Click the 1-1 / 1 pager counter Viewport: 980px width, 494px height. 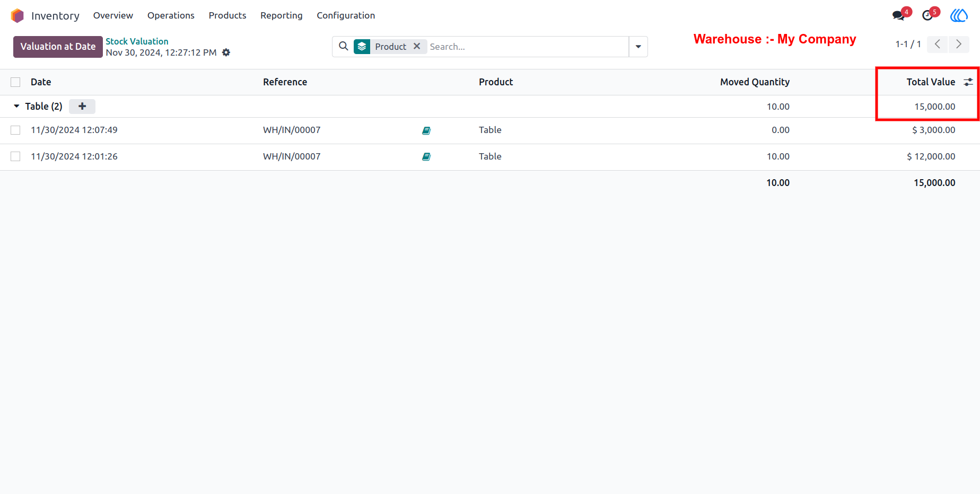tap(908, 44)
